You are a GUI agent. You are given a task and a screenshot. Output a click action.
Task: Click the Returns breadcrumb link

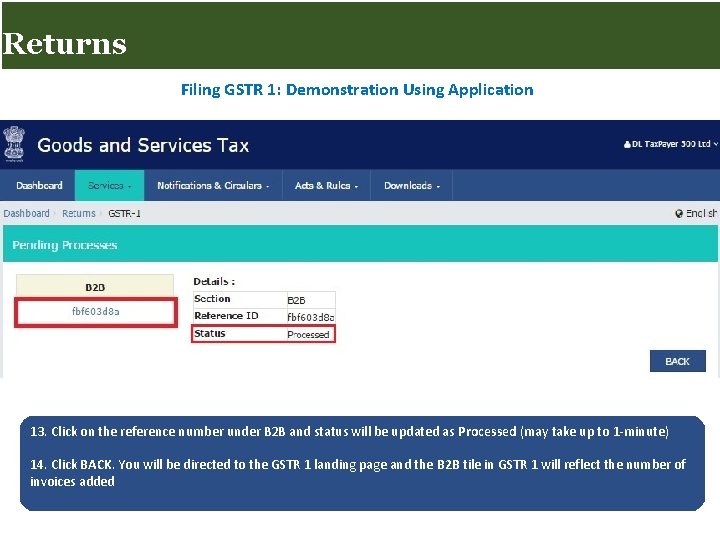point(79,214)
